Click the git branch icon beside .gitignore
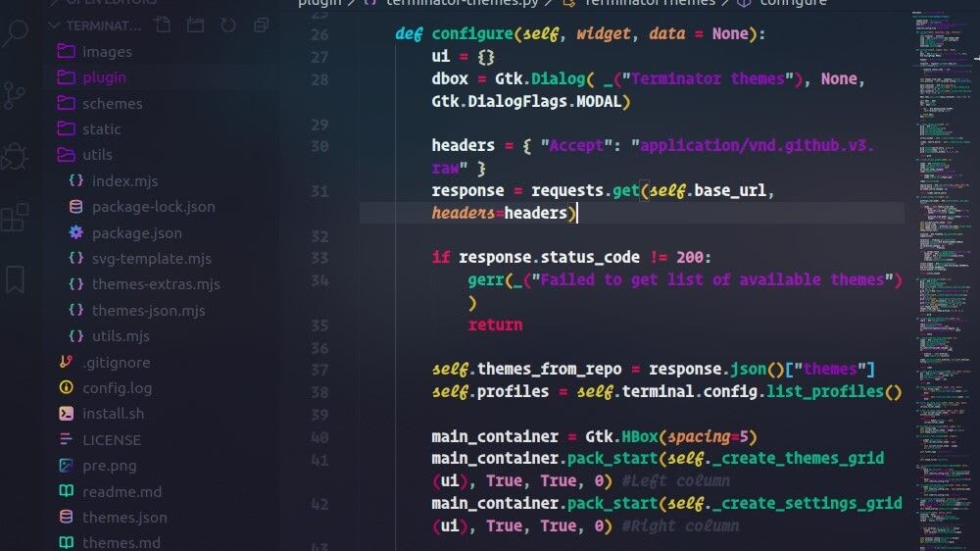 [67, 362]
